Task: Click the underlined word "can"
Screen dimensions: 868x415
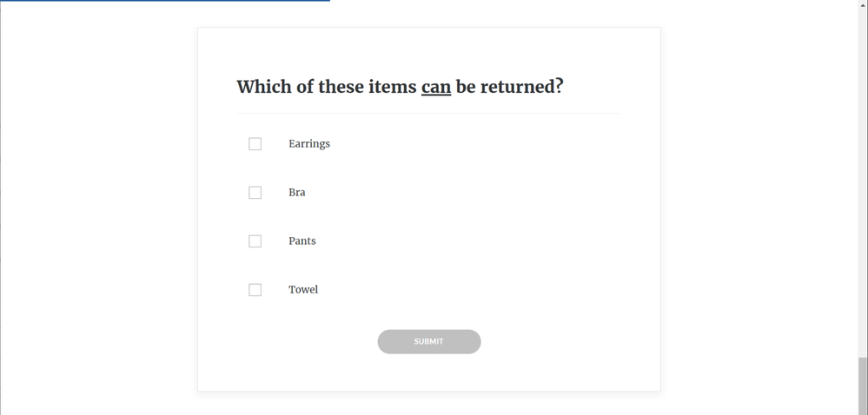Action: pos(436,87)
